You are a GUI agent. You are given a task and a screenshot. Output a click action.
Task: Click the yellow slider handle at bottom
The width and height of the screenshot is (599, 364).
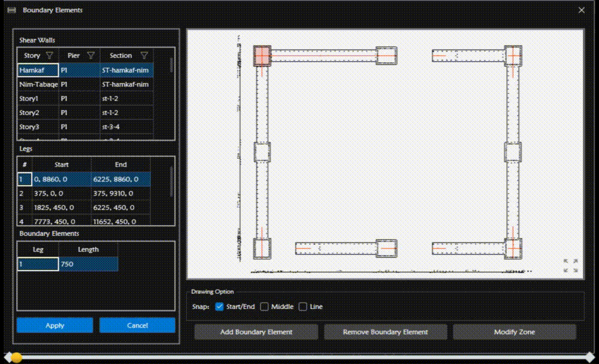coord(17,357)
